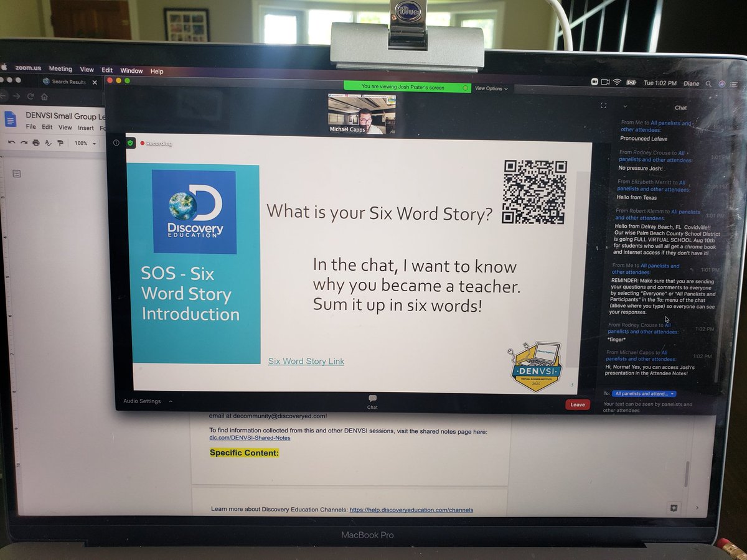
Task: Click the browser forward arrow
Action: [x=16, y=96]
